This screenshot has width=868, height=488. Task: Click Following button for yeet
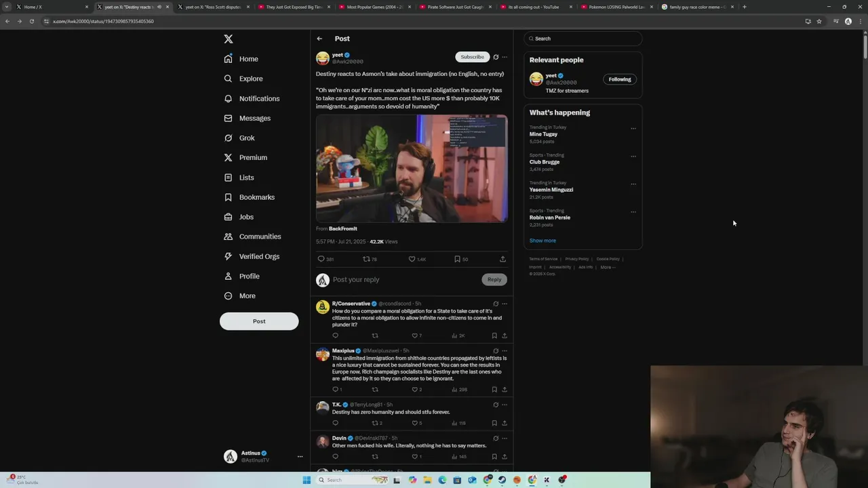[620, 79]
